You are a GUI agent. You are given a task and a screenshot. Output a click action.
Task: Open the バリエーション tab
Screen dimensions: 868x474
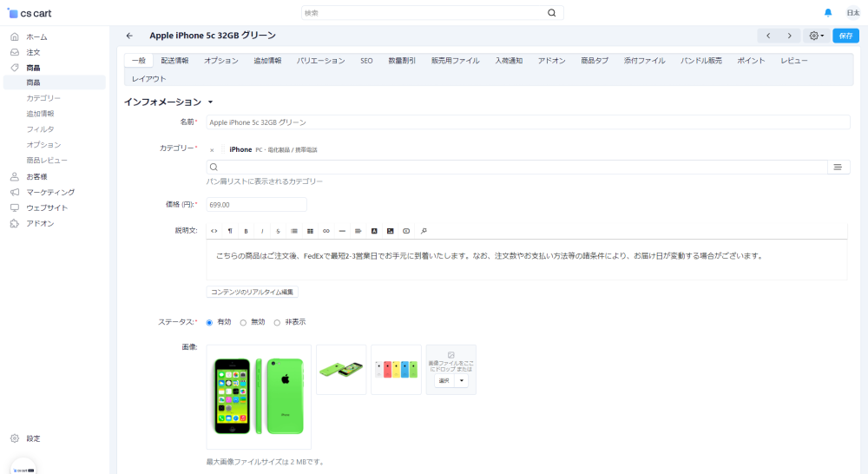pyautogui.click(x=321, y=61)
